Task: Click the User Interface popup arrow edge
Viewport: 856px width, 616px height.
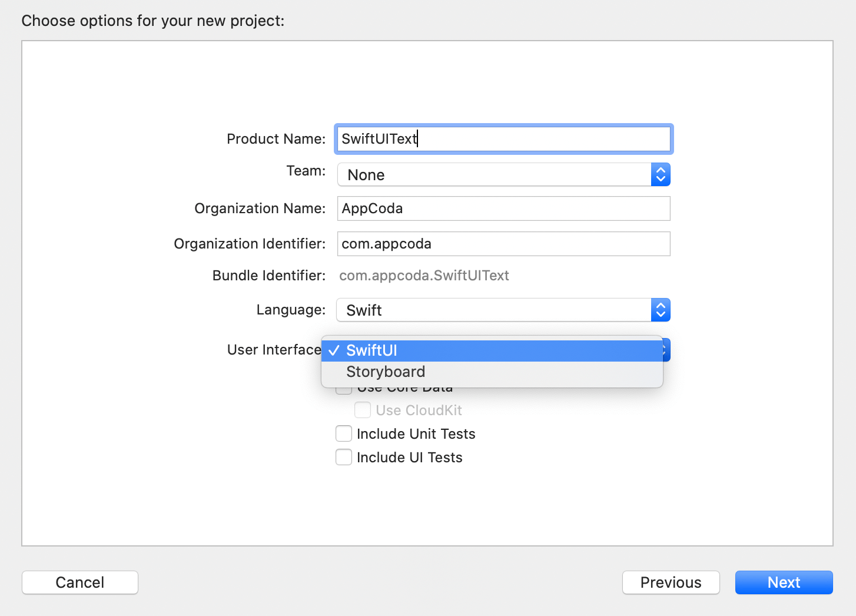Action: (x=666, y=351)
